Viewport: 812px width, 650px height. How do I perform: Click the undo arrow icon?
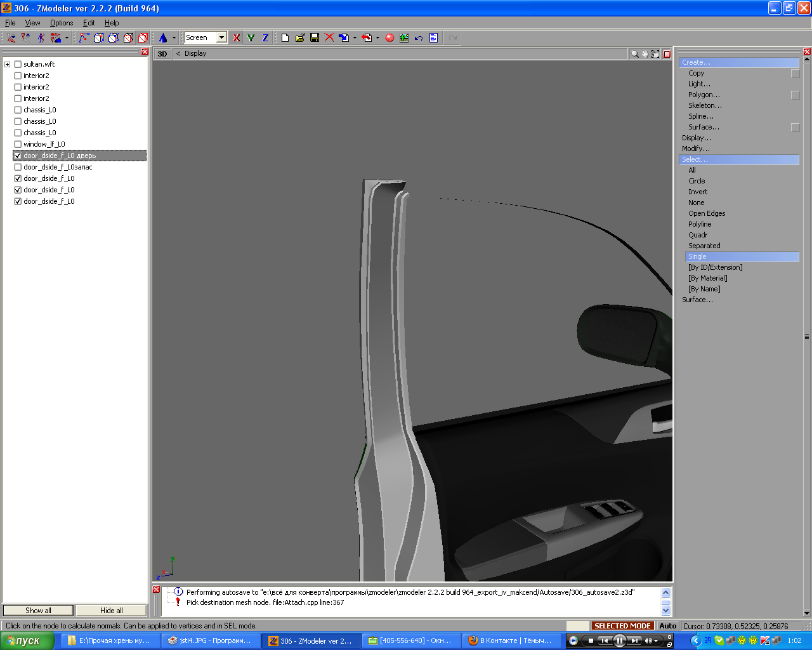419,38
